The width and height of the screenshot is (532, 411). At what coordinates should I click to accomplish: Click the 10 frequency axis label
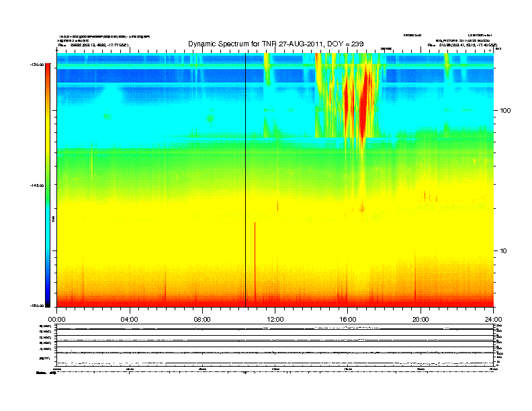pyautogui.click(x=504, y=251)
